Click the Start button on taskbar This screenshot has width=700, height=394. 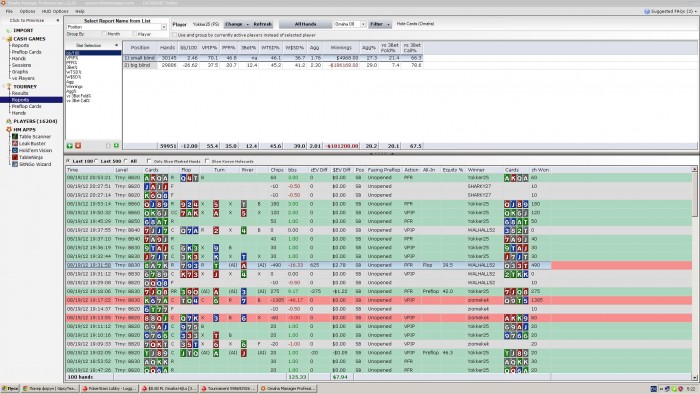[10, 389]
